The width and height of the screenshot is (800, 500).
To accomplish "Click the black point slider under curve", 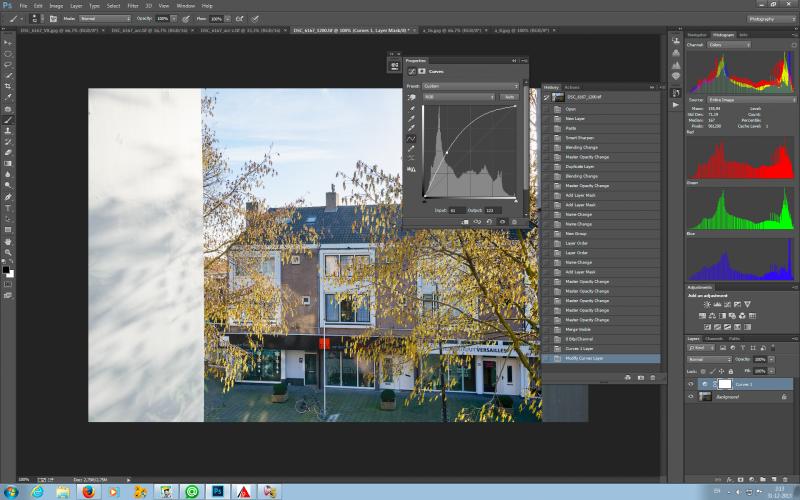I will (424, 201).
